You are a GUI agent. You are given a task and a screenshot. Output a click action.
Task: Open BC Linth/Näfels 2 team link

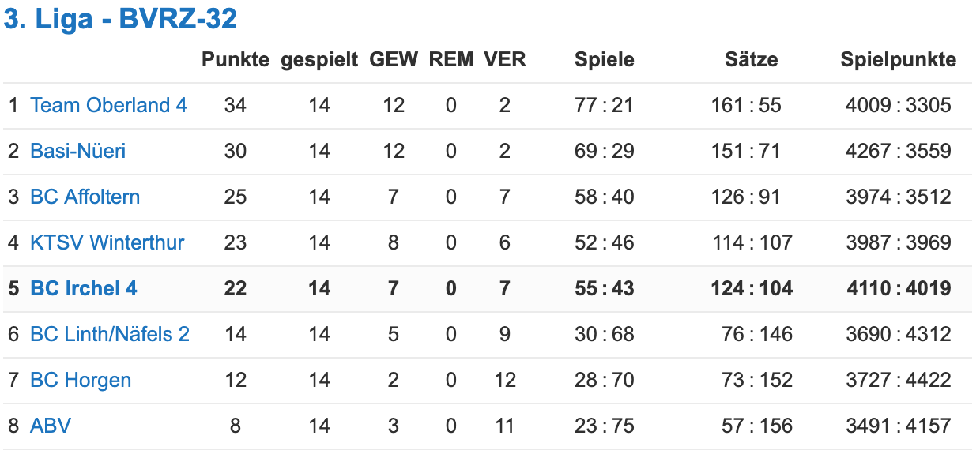110,334
